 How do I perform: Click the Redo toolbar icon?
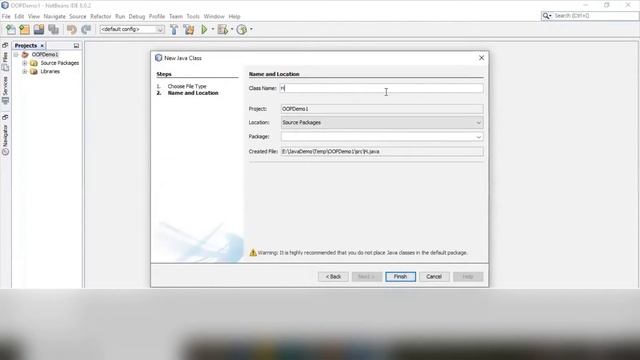pos(86,29)
